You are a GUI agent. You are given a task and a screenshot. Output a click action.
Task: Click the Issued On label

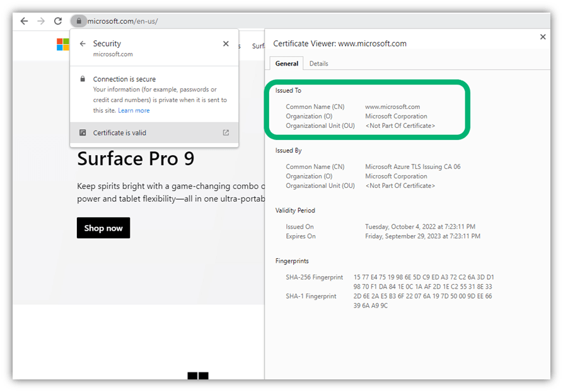pyautogui.click(x=299, y=227)
